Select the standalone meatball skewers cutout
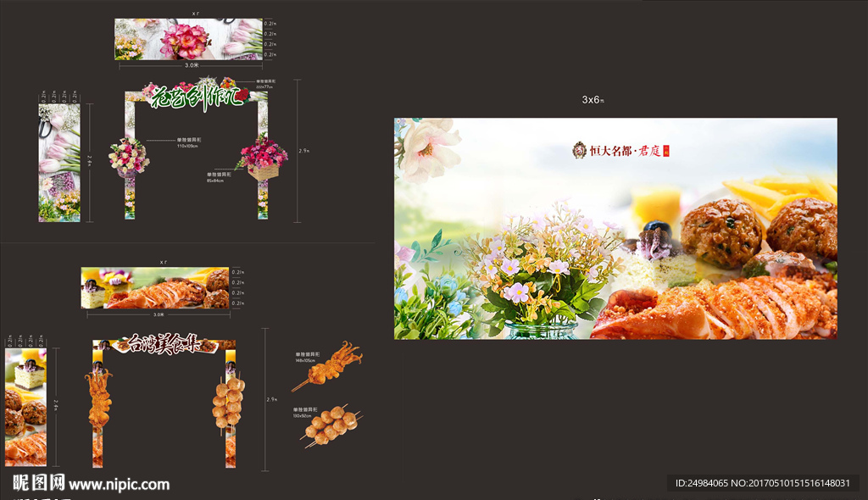The width and height of the screenshot is (868, 500). 331,425
